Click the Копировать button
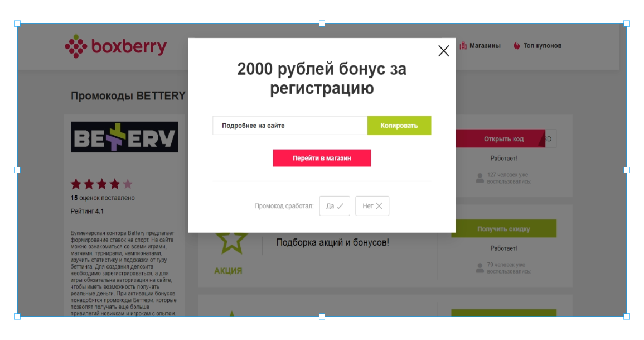644x340 pixels. [399, 126]
